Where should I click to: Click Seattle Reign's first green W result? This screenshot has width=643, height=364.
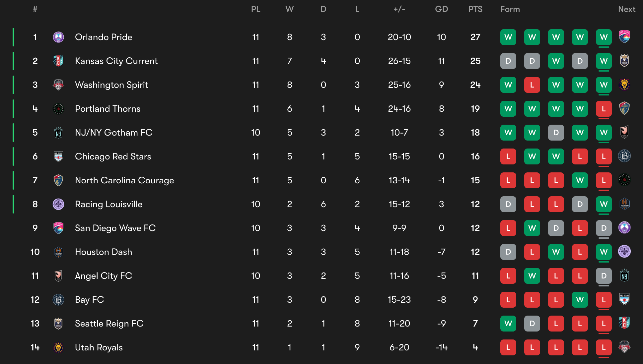coord(508,324)
